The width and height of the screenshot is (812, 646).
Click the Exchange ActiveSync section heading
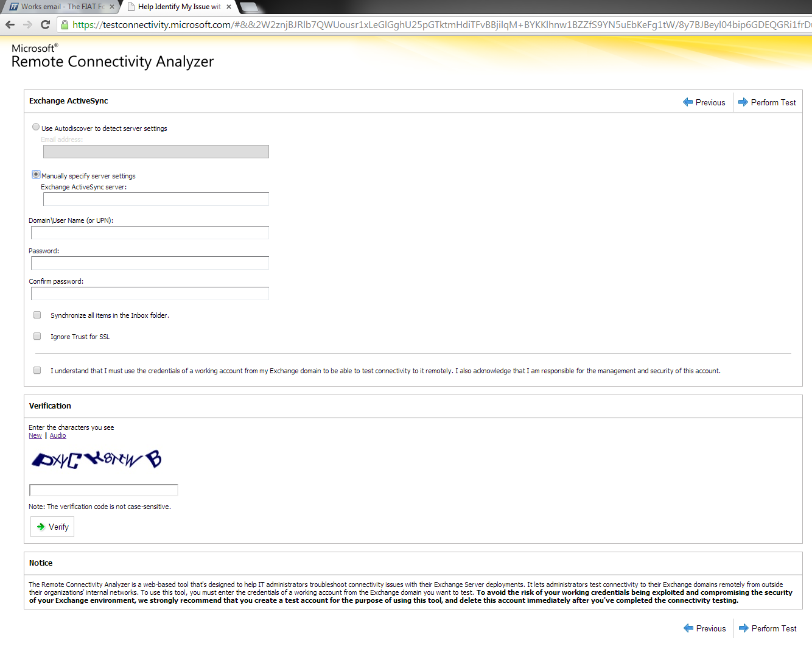(x=69, y=101)
